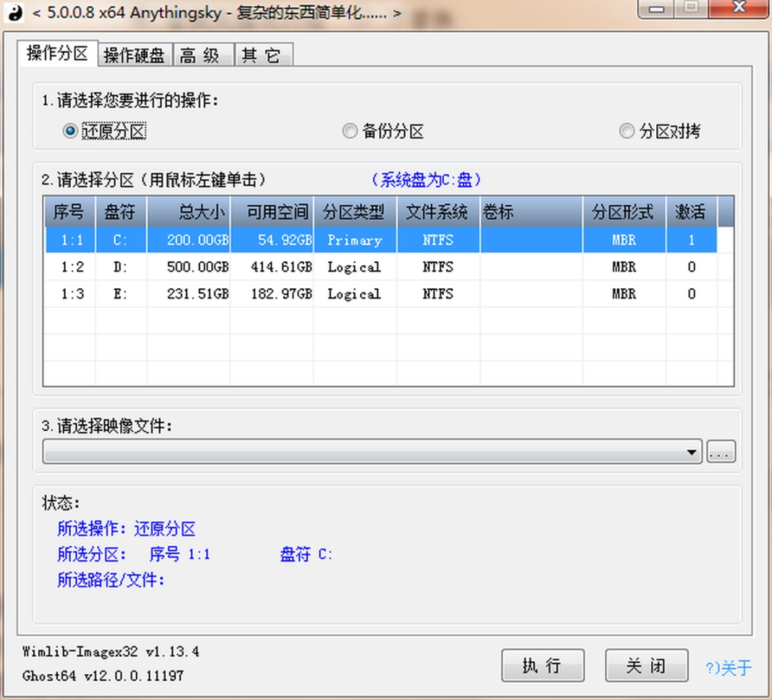Select the 备份分区 radio button
The image size is (772, 700).
tap(350, 131)
